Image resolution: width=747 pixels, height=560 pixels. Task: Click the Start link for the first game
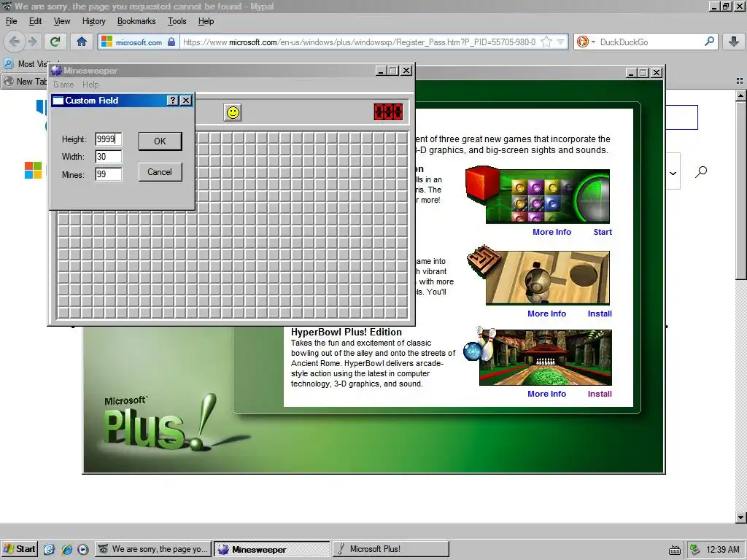[603, 232]
